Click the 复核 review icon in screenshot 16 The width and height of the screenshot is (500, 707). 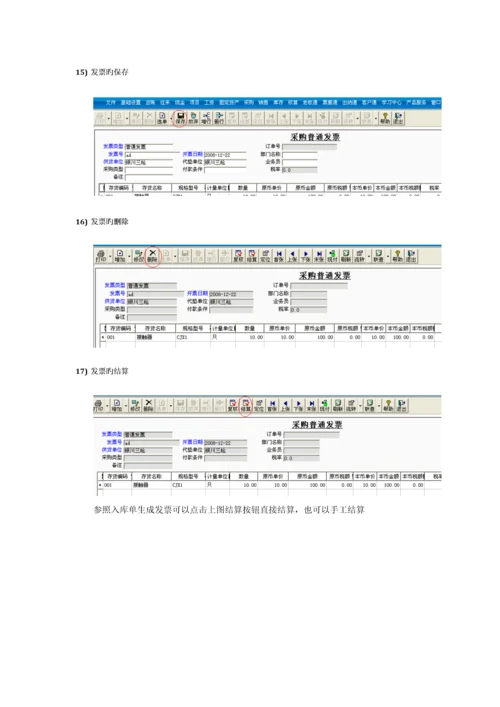[239, 256]
